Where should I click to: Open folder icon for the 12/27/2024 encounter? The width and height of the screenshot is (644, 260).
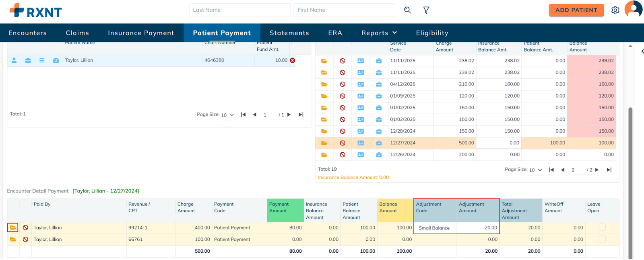click(x=324, y=143)
